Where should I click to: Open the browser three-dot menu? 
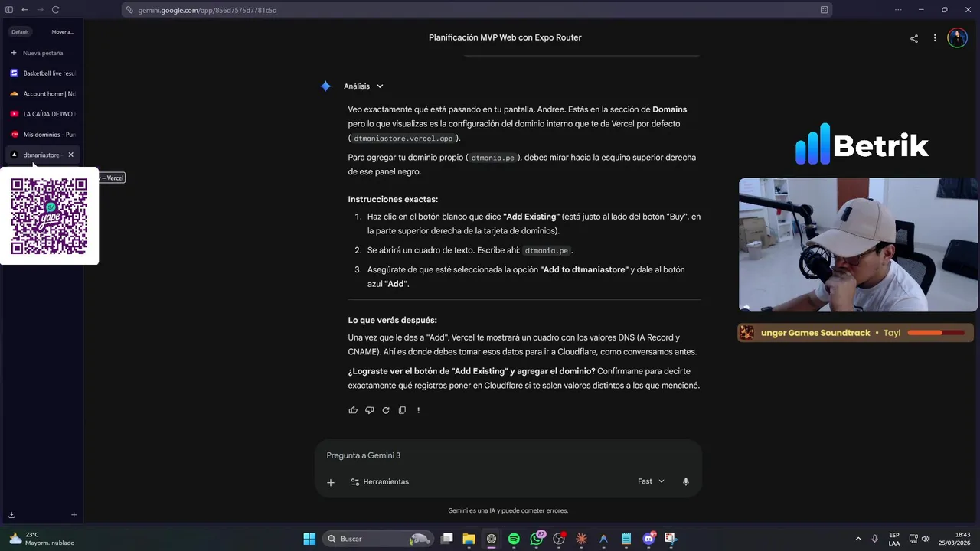(x=898, y=10)
